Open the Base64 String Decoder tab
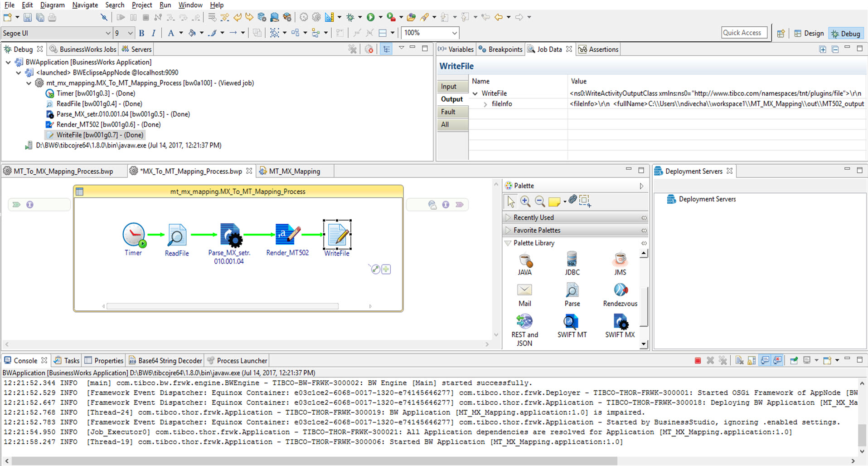 coord(166,361)
